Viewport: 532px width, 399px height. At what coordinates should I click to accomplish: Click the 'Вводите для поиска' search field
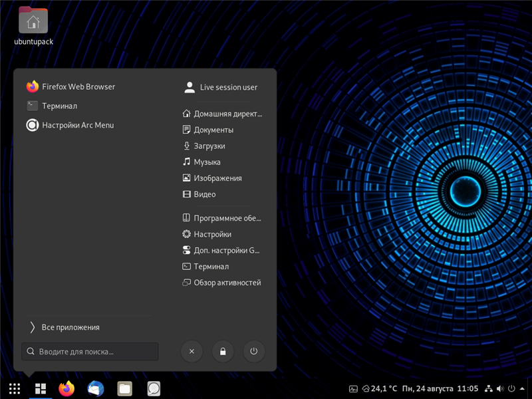(x=90, y=351)
